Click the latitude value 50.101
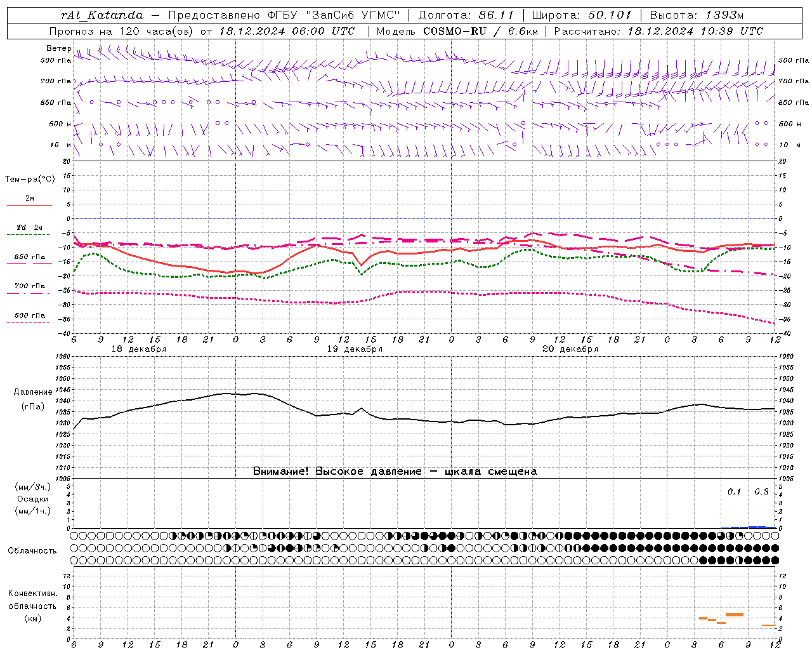This screenshot has height=650, width=812. (610, 15)
